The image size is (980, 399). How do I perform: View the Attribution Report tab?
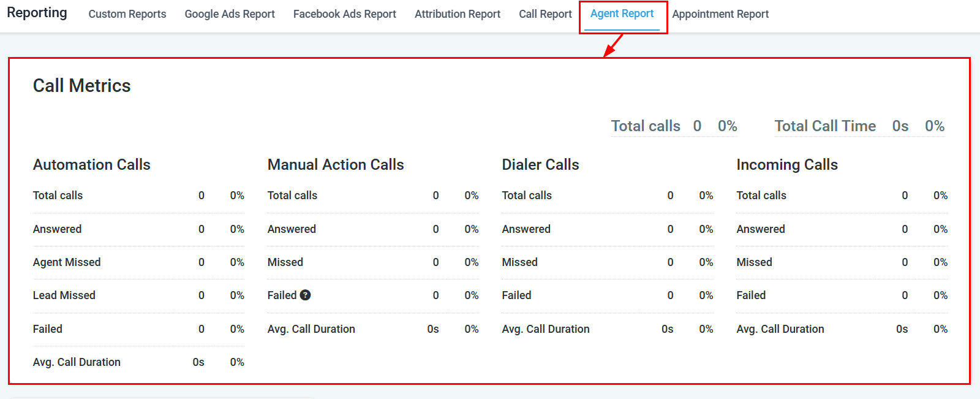coord(457,13)
